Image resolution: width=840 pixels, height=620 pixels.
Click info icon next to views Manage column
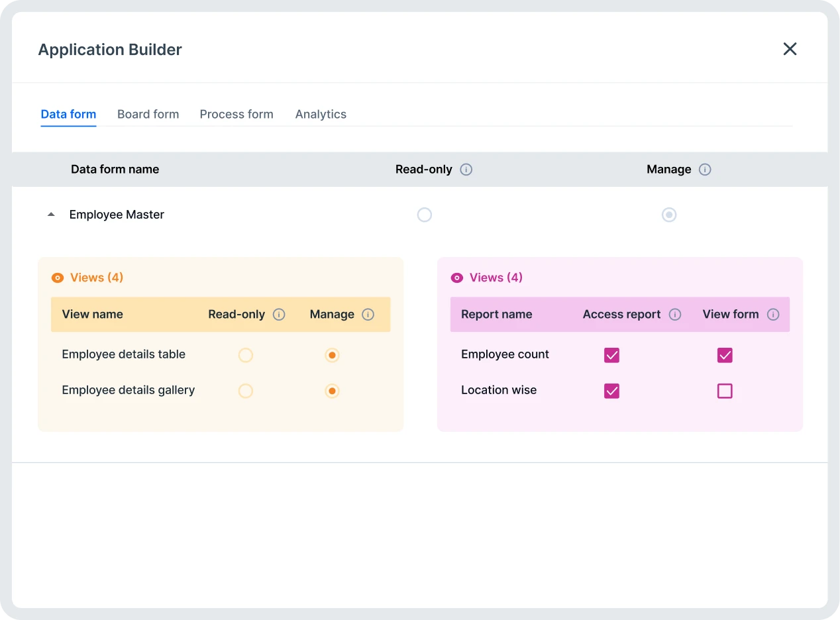pyautogui.click(x=368, y=315)
